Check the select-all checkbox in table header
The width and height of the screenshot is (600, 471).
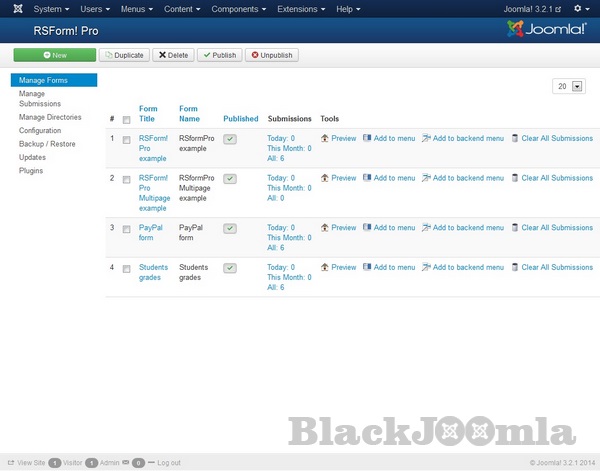click(126, 120)
